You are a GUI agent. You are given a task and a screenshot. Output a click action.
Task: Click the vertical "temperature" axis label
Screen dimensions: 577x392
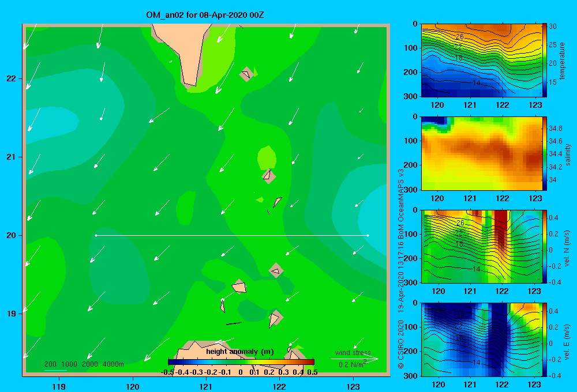562,61
